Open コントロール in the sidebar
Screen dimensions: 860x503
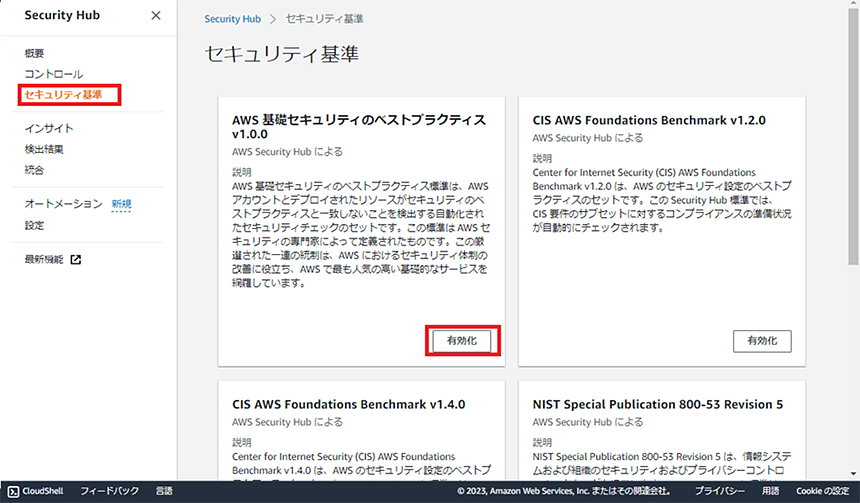coord(54,74)
